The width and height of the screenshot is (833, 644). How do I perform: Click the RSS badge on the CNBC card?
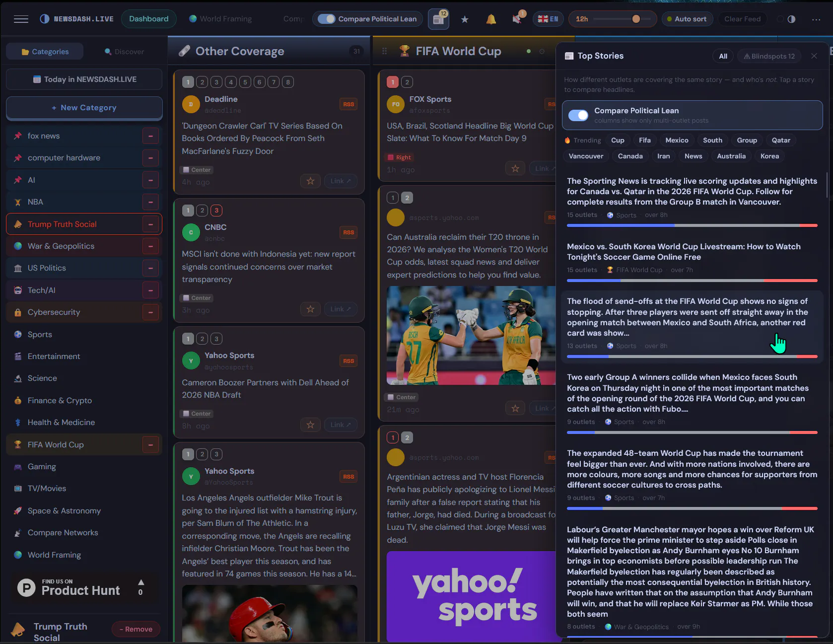pyautogui.click(x=348, y=232)
